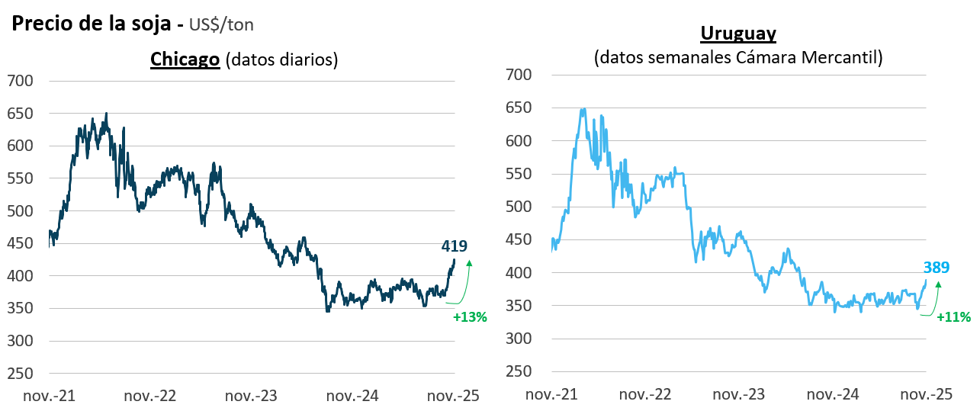Click nov.-22 x-axis label on Uruguay chart

pos(645,394)
